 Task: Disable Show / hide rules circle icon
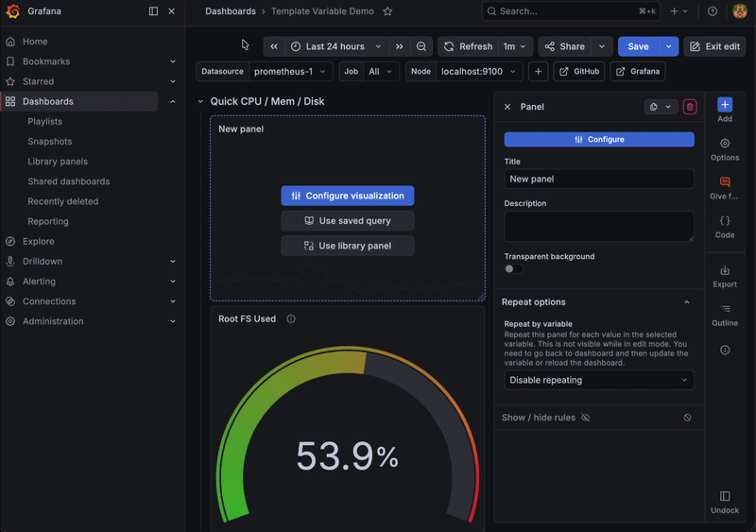click(x=687, y=418)
